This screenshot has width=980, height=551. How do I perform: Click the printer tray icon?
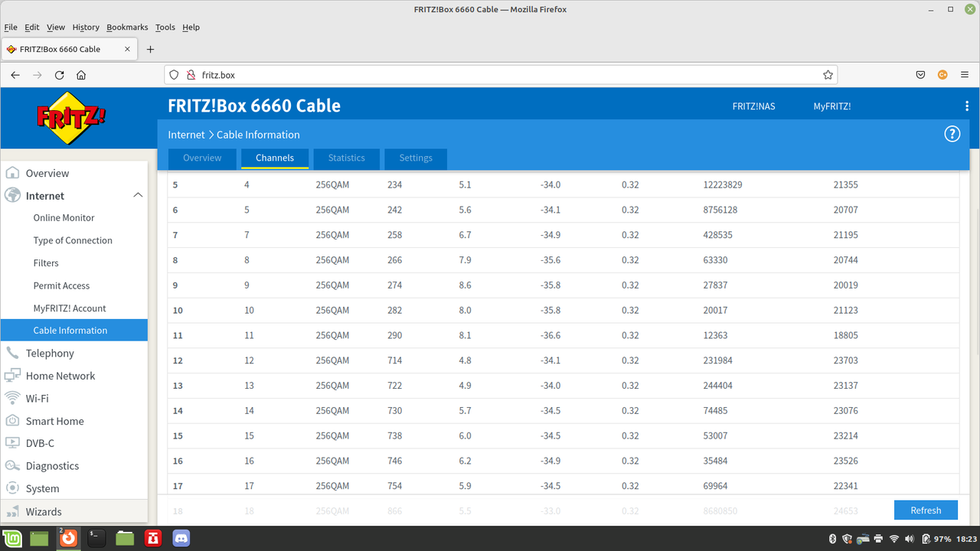click(878, 539)
